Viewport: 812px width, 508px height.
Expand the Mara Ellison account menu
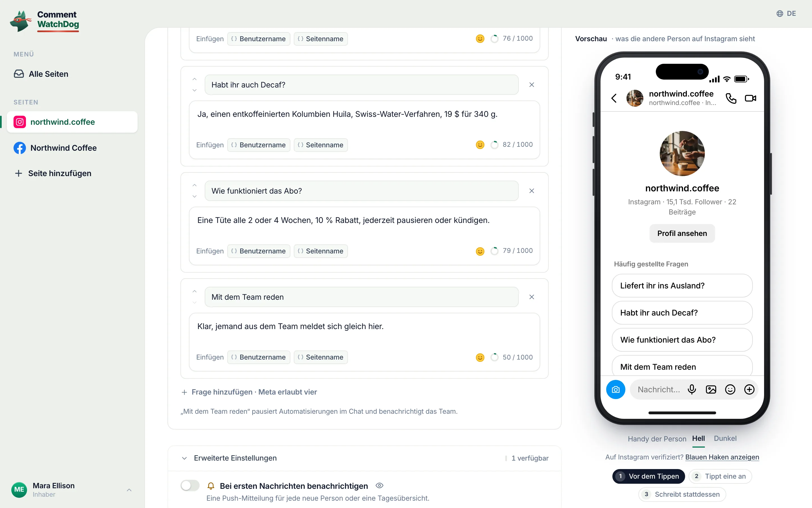[72, 490]
